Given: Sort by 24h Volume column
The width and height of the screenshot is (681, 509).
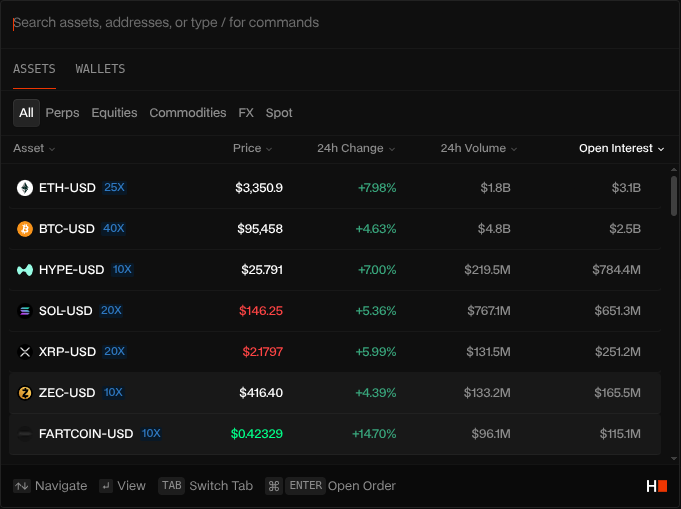Looking at the screenshot, I should click(478, 149).
